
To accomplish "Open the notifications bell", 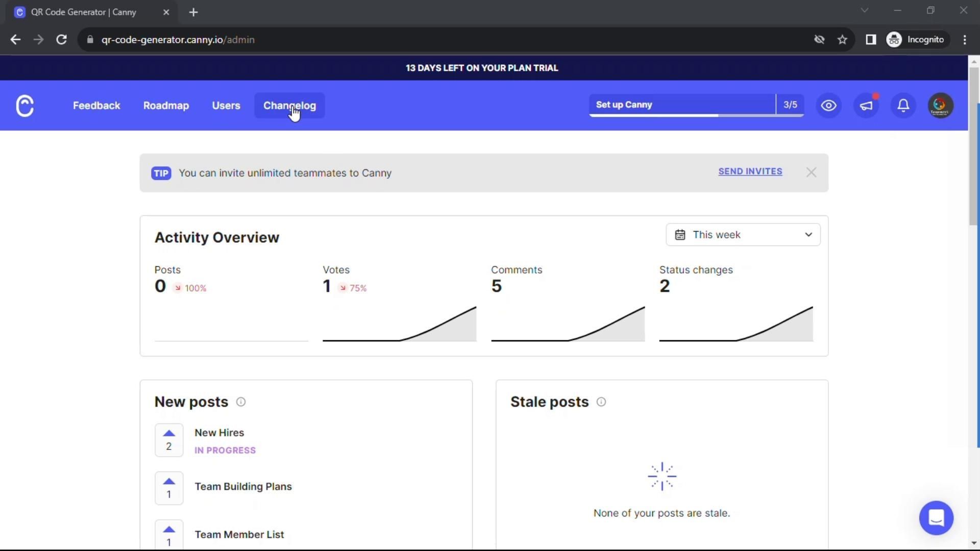I will (x=903, y=106).
